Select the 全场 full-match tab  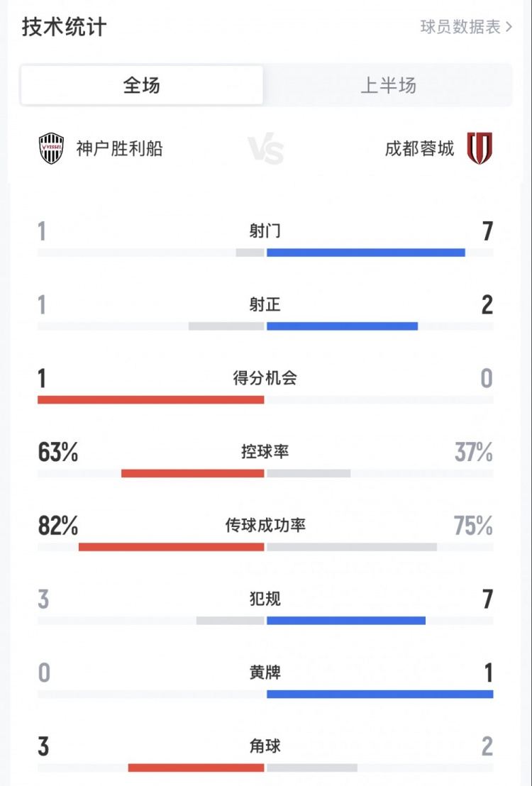click(x=142, y=85)
